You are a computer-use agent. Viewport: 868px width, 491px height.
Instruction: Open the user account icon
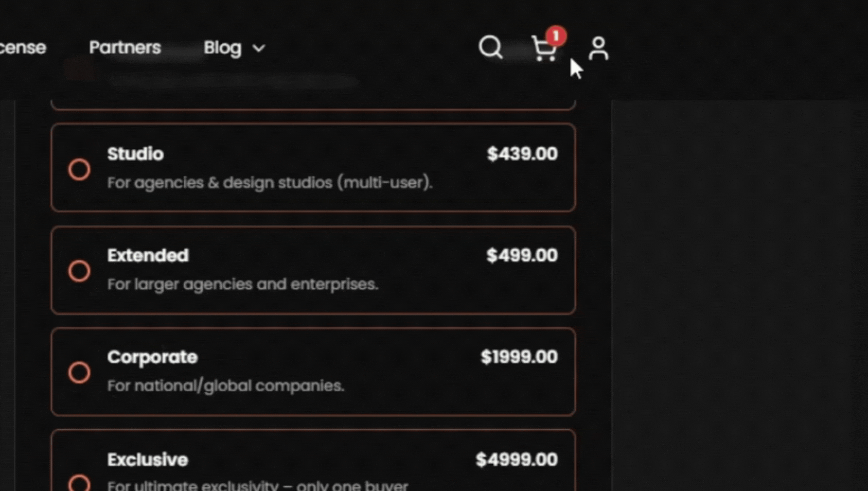598,48
